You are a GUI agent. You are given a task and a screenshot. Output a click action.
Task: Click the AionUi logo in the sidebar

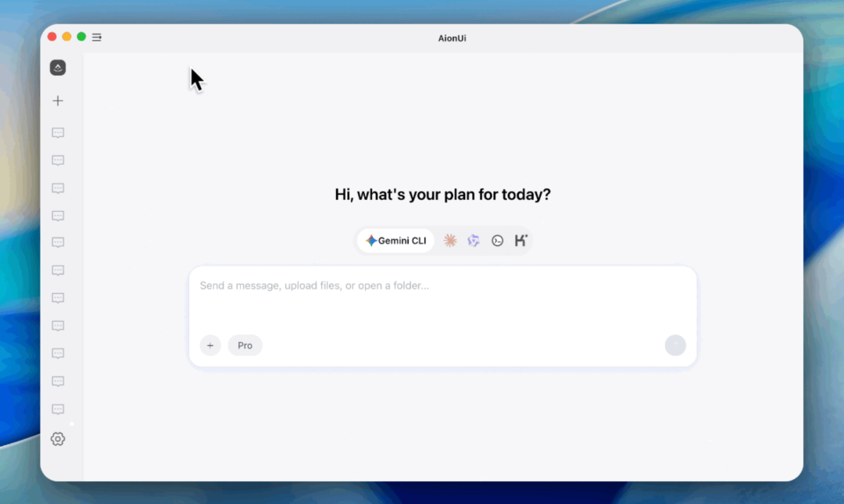click(58, 68)
